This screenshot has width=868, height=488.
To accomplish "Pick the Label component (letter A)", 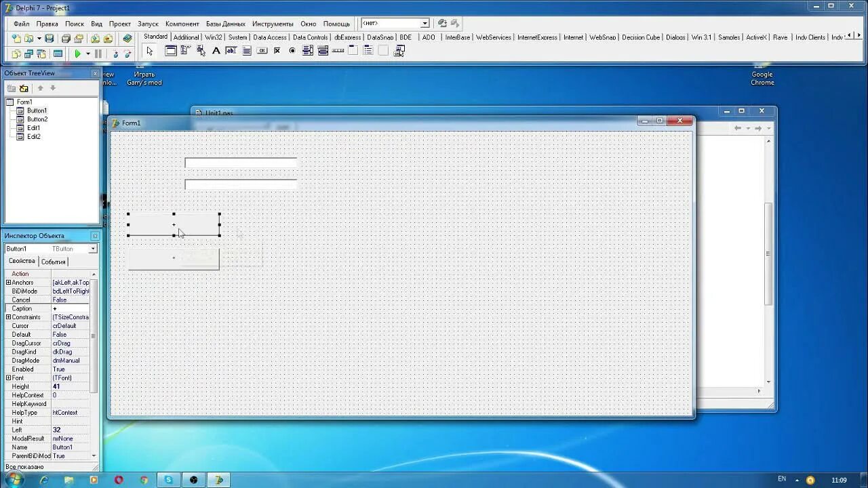I will (x=216, y=51).
